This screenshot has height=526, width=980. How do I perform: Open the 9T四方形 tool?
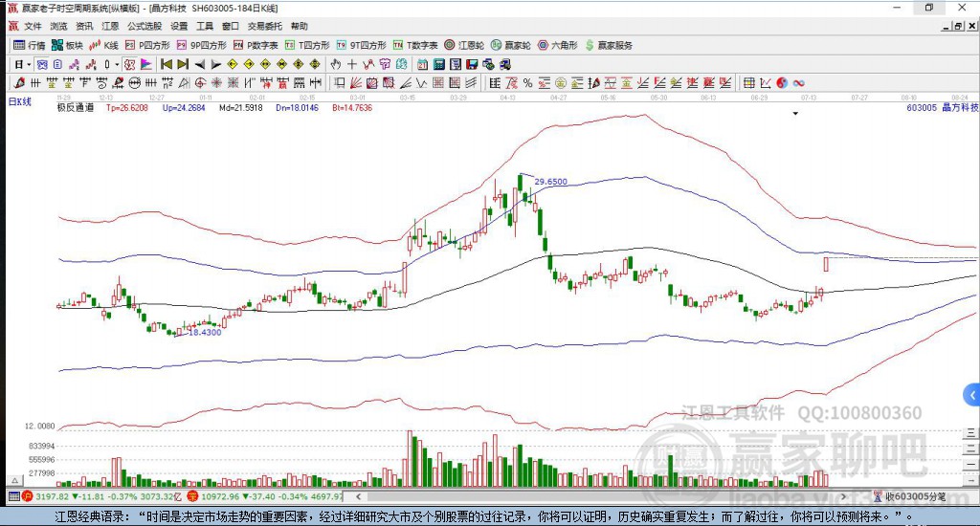[361, 45]
